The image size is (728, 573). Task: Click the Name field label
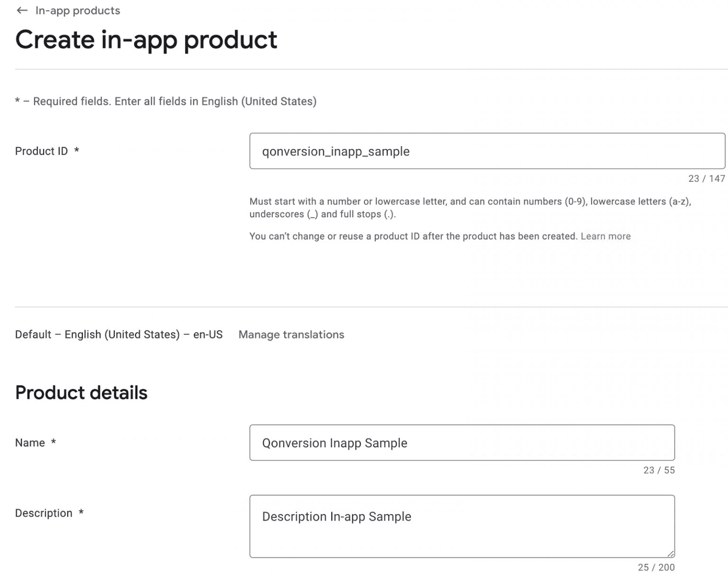30,443
